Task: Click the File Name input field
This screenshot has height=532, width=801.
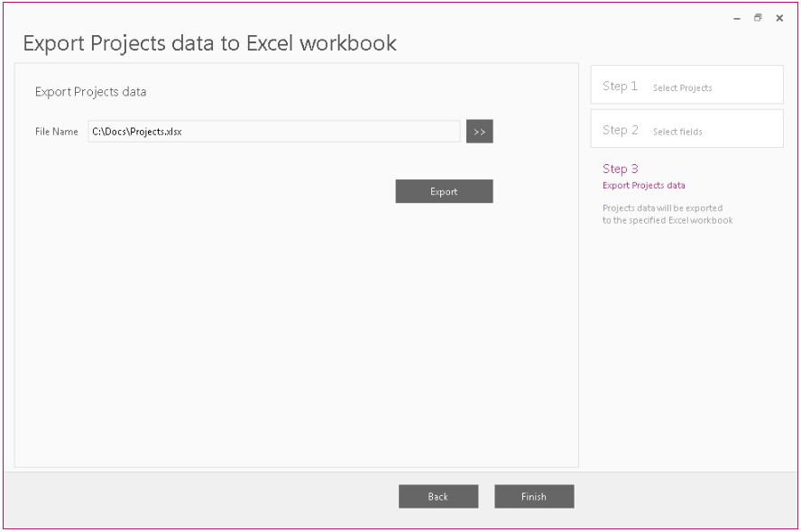Action: [274, 132]
